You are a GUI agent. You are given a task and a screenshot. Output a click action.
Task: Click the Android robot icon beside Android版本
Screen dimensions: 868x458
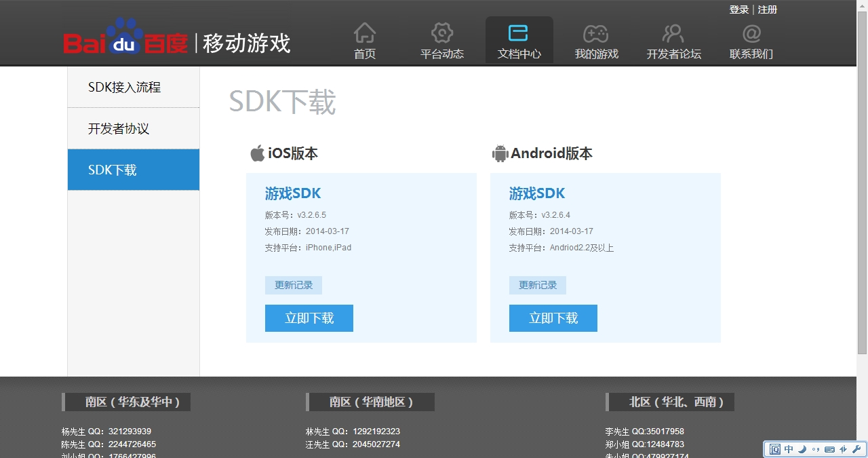tap(500, 153)
